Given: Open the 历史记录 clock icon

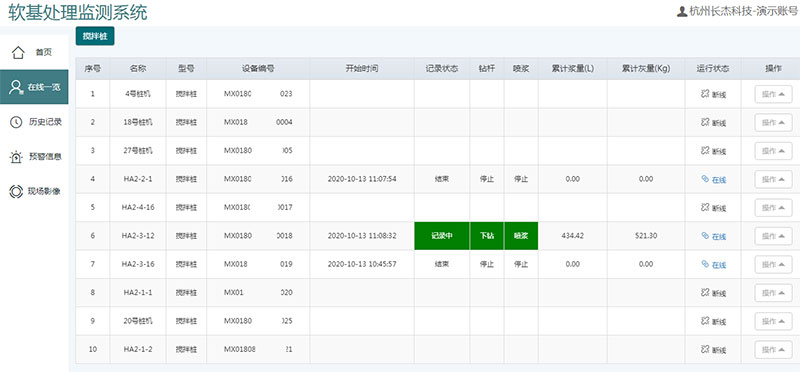Looking at the screenshot, I should pyautogui.click(x=16, y=121).
